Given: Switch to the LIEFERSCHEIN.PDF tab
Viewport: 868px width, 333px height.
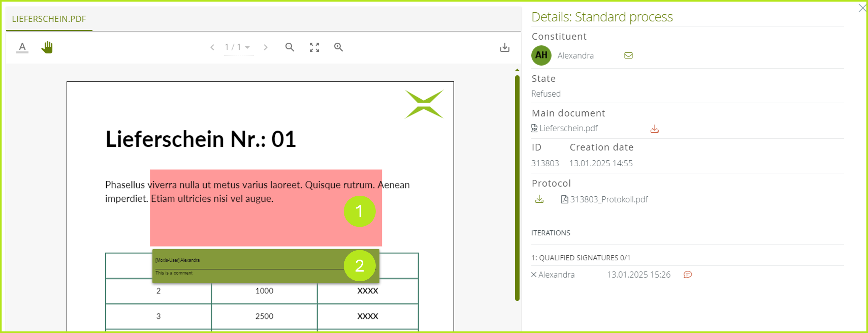Looking at the screenshot, I should [49, 19].
